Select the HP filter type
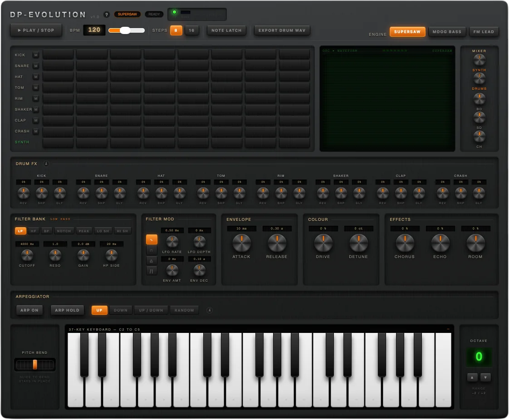Image resolution: width=509 pixels, height=420 pixels. (x=34, y=231)
